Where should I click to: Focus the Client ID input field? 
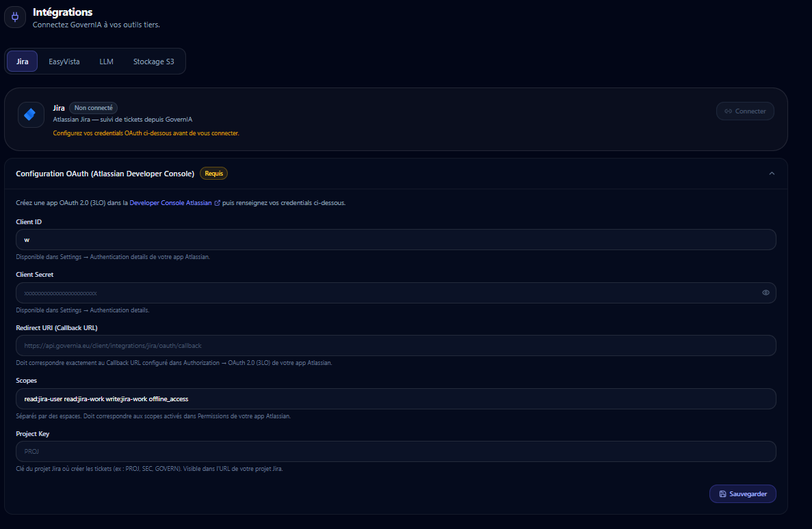(x=395, y=240)
